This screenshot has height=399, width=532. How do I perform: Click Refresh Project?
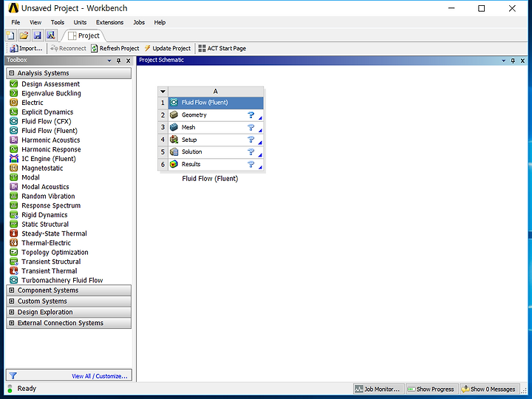tap(115, 48)
